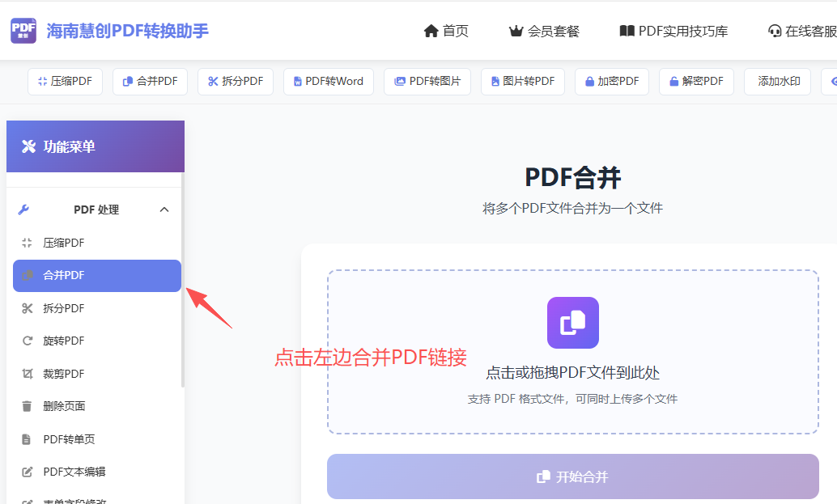The image size is (837, 504).
Task: Select 压缩PDF in the top toolbar
Action: (x=65, y=81)
